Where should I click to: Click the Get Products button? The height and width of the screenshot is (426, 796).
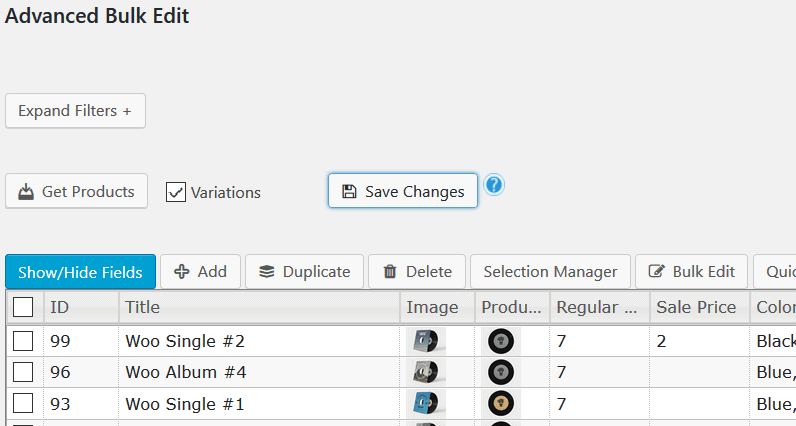coord(76,191)
